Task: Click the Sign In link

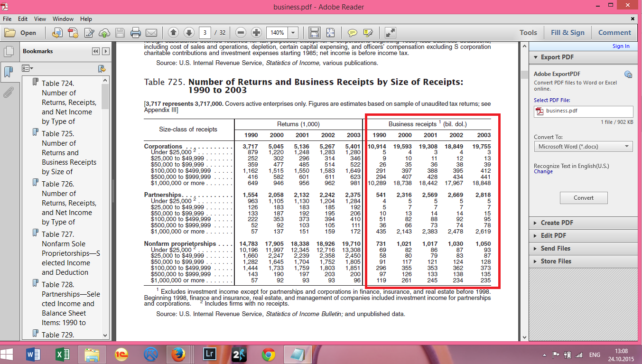Action: [621, 46]
